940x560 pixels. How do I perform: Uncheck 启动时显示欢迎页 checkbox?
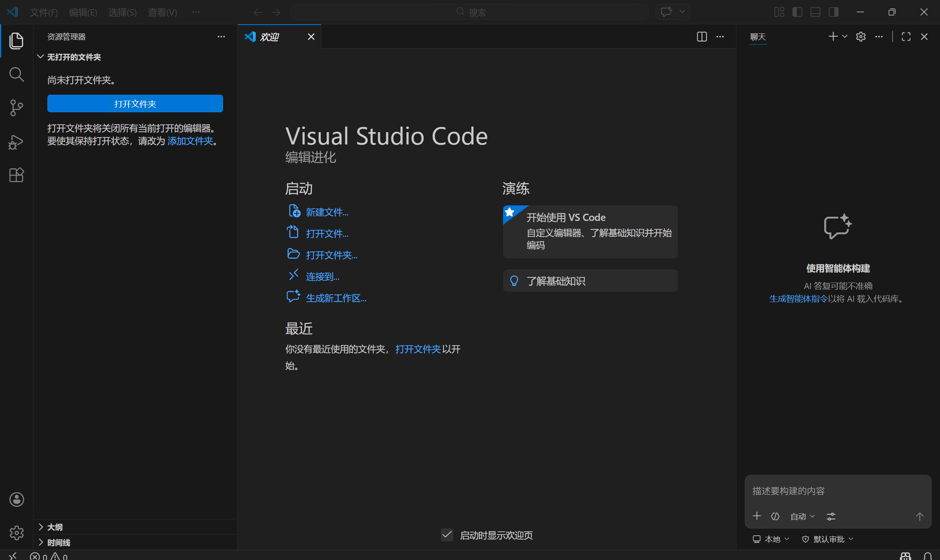pyautogui.click(x=447, y=535)
